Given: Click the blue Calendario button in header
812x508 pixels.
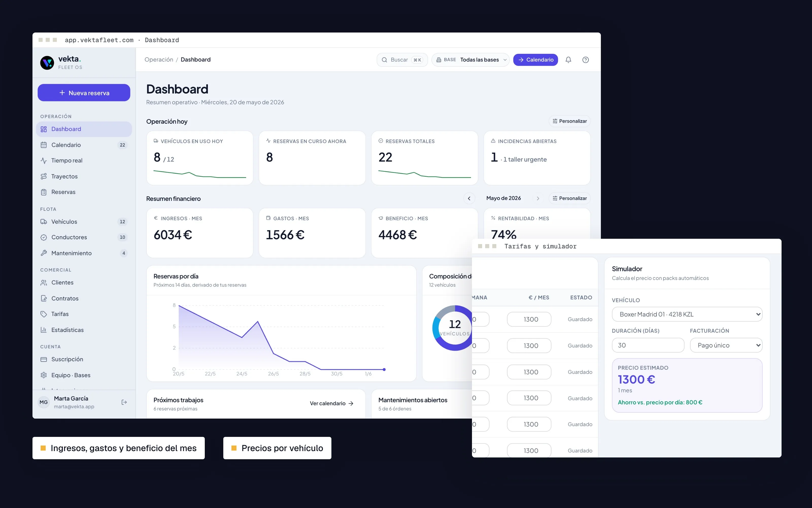Looking at the screenshot, I should point(535,60).
